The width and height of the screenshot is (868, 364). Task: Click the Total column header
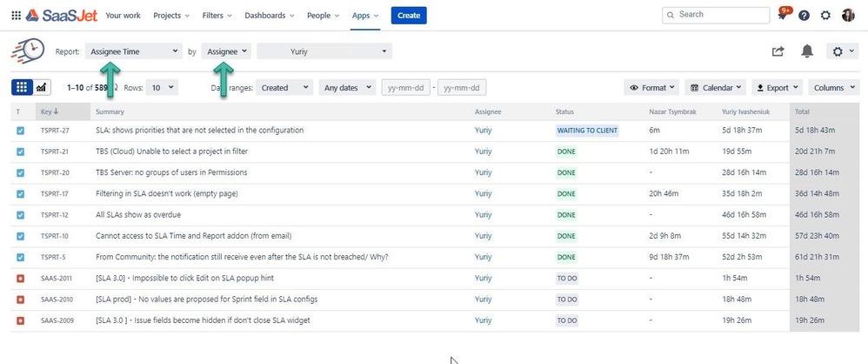point(802,111)
